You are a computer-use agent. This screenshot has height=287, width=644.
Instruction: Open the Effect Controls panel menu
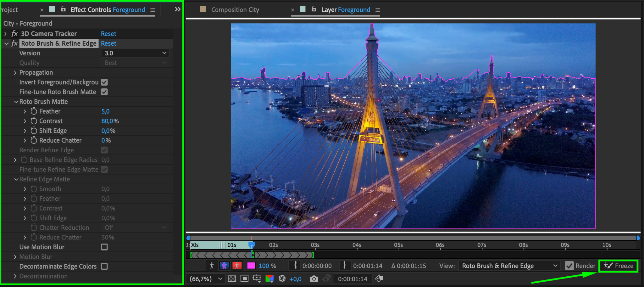click(x=153, y=10)
